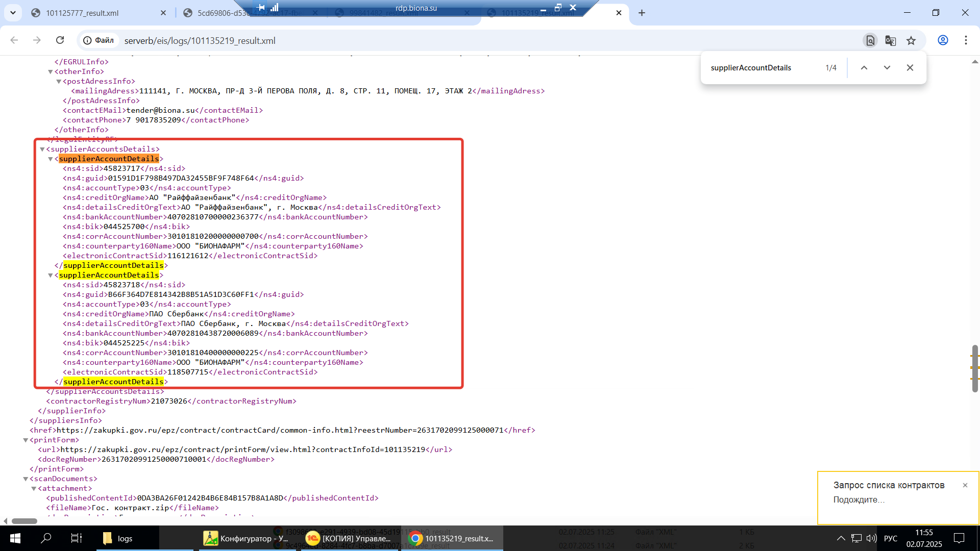Restore down the rdp.biona.su session window

[558, 7]
